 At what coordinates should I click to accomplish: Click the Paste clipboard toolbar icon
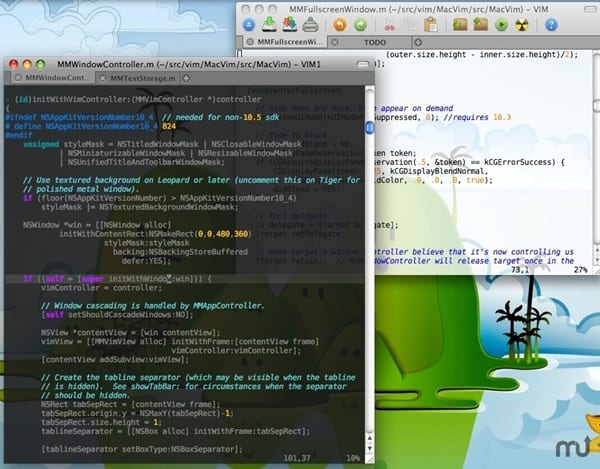[431, 25]
